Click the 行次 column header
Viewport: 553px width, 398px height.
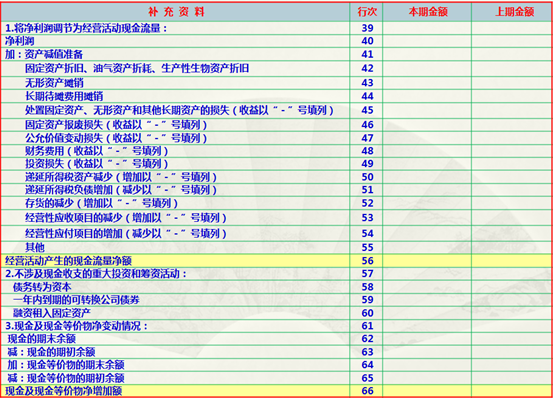click(x=367, y=12)
